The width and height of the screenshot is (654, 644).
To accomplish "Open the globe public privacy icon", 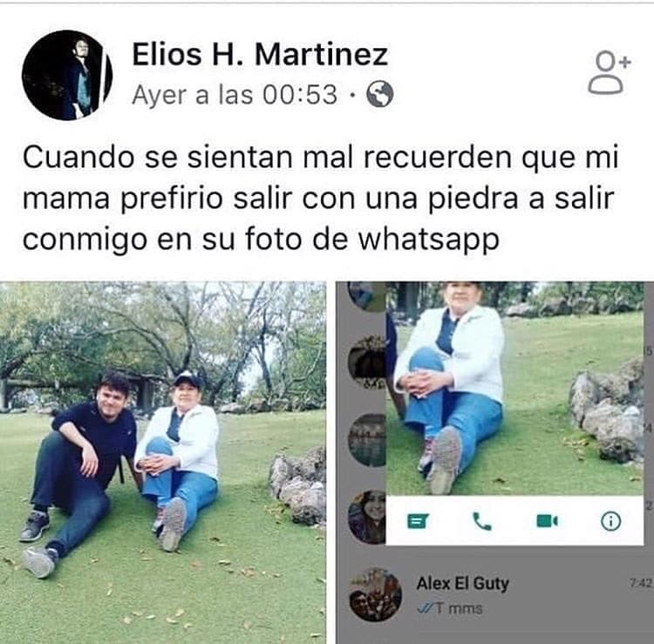I will pyautogui.click(x=379, y=94).
